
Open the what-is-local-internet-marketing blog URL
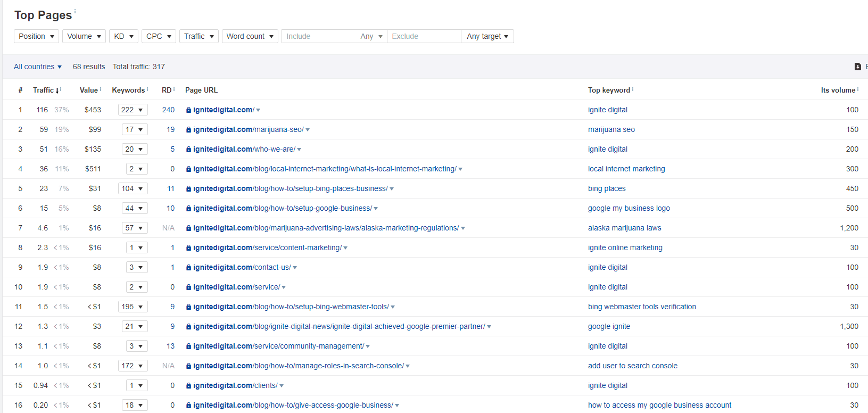[x=325, y=169]
